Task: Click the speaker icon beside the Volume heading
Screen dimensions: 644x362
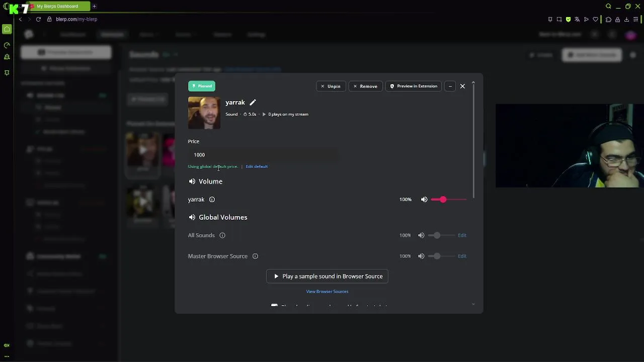Action: click(192, 182)
